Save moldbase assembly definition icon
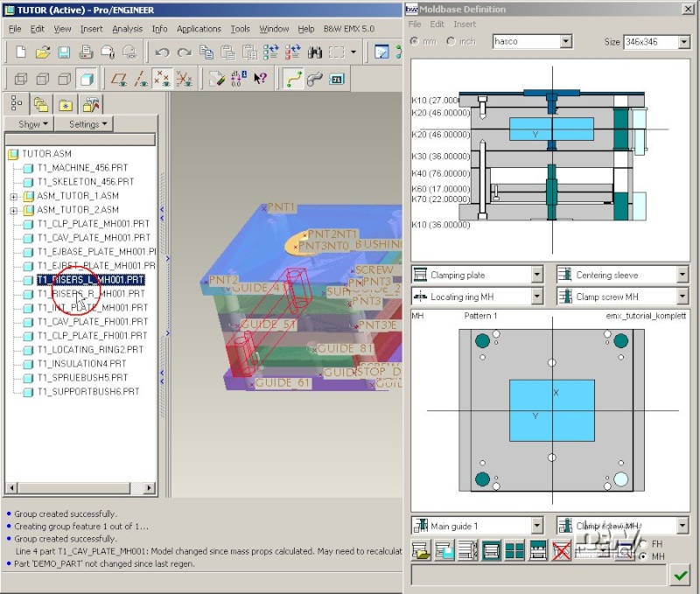 tap(444, 550)
